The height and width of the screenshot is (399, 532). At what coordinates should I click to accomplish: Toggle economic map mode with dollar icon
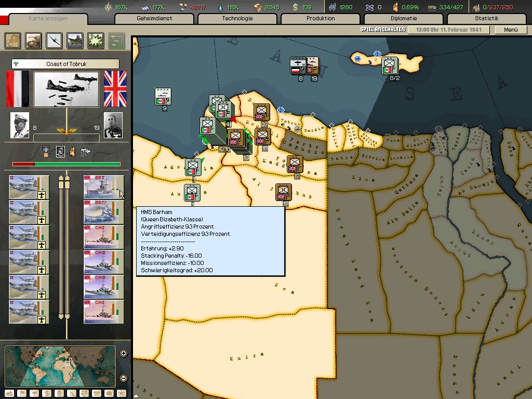47,393
